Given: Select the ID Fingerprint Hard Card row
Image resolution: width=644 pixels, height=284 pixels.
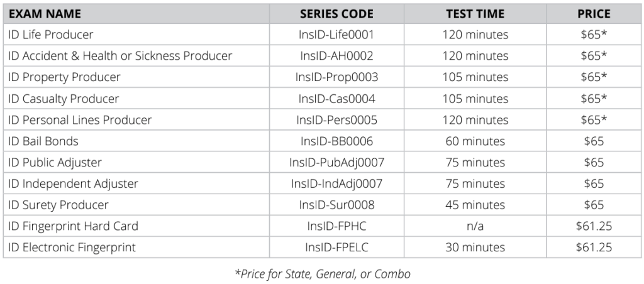Looking at the screenshot, I should (x=73, y=226).
